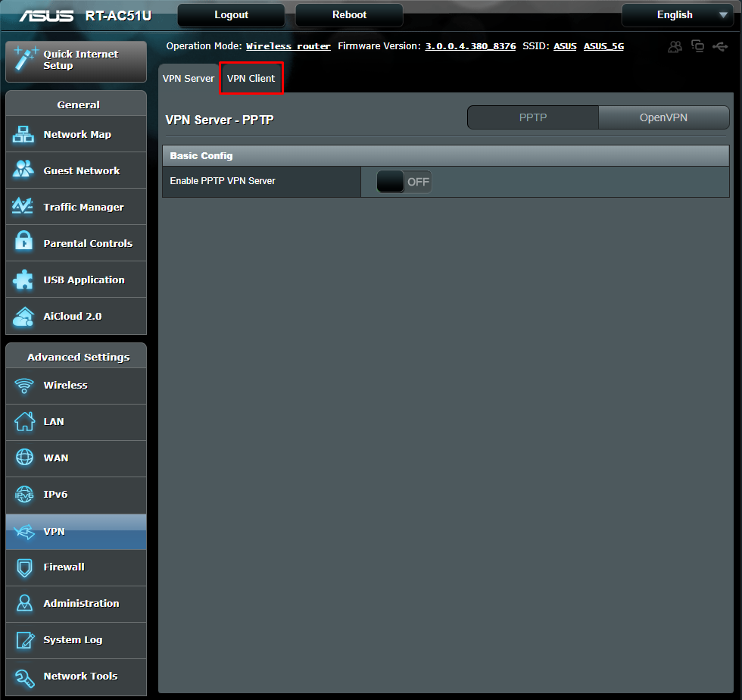The image size is (742, 700).
Task: Select the OpenVPN tab
Action: pos(663,117)
